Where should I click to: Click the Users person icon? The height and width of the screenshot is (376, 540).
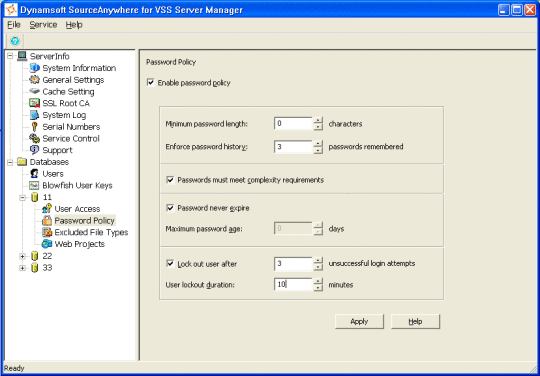[34, 173]
